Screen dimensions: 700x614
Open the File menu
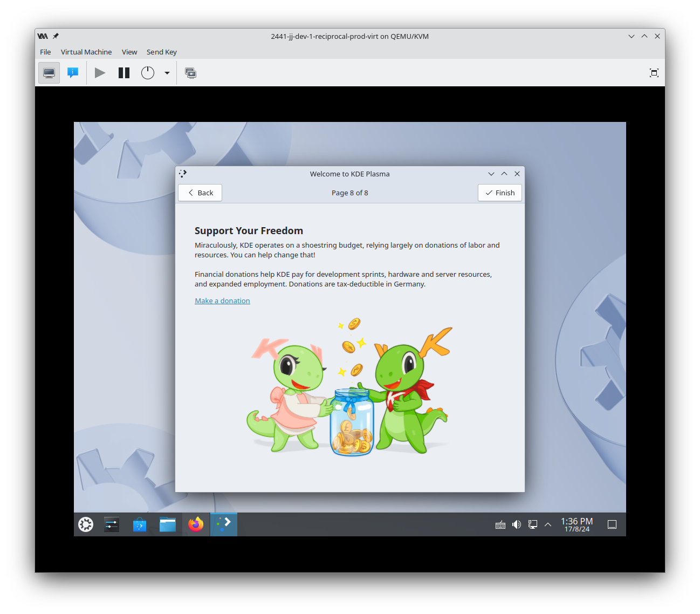45,52
